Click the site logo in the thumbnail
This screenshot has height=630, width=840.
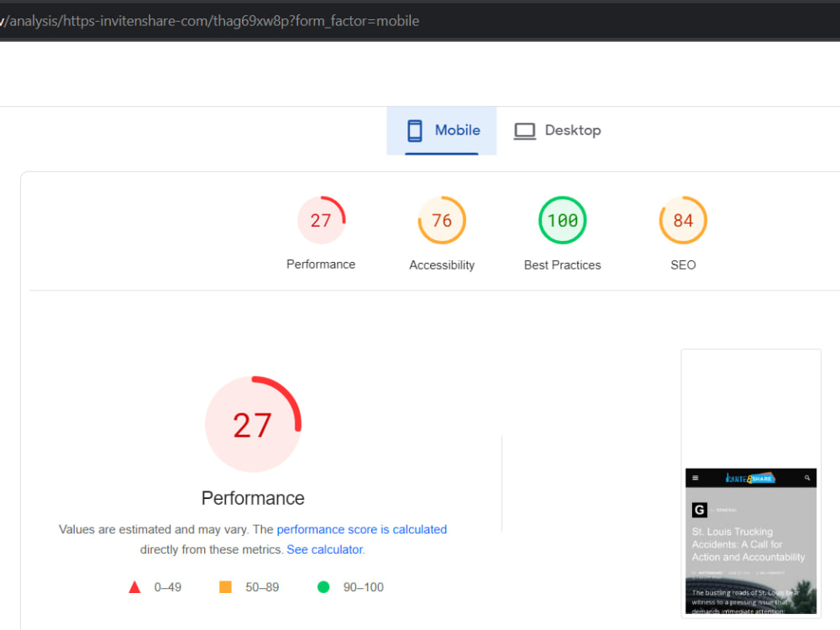tap(750, 479)
